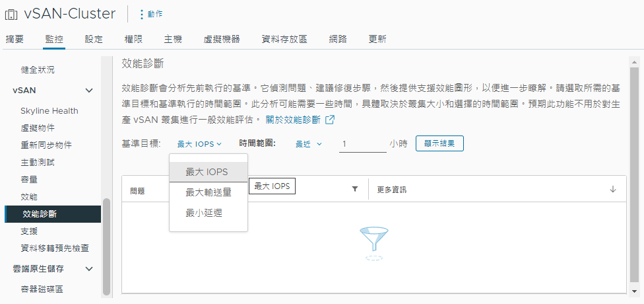Switch to the 監控 tab
Screen dimensions: 644x304
[x=54, y=40]
